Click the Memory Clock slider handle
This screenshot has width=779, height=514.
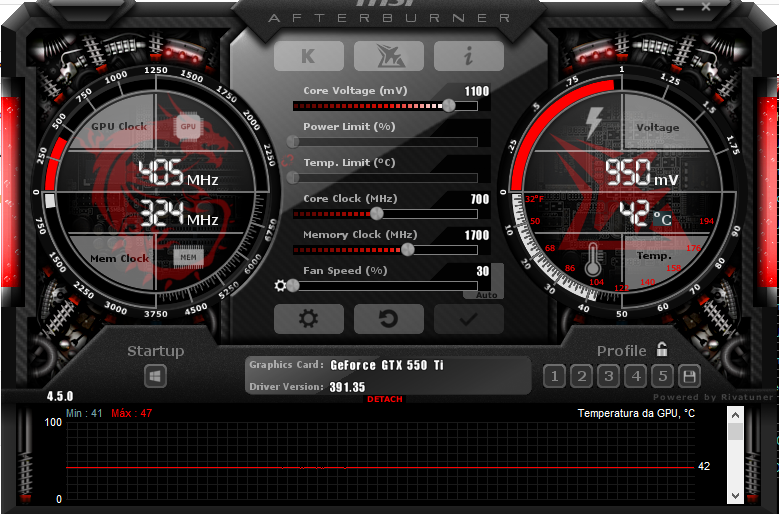[x=407, y=249]
